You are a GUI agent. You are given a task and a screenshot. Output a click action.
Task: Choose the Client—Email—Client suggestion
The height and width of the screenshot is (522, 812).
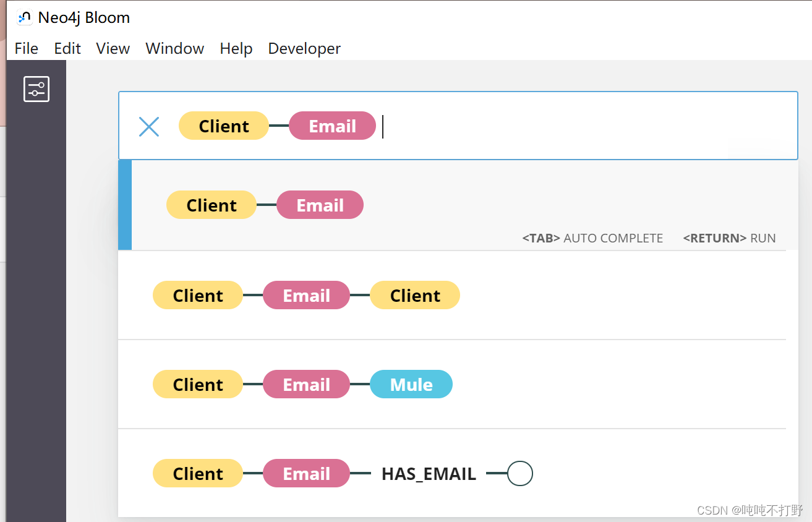pyautogui.click(x=452, y=296)
